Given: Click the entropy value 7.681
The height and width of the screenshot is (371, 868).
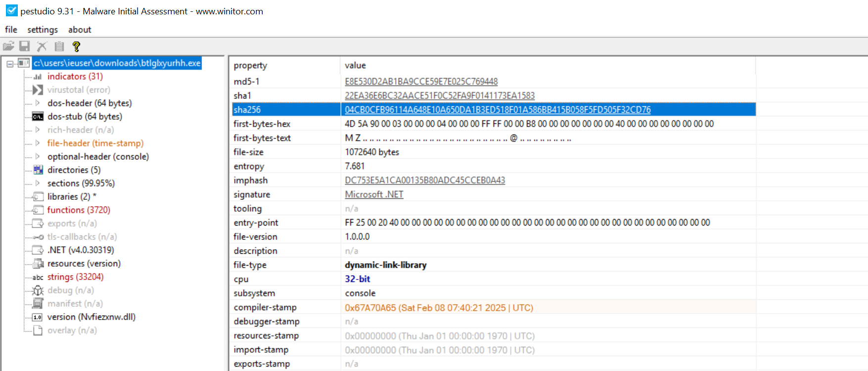Looking at the screenshot, I should [355, 166].
